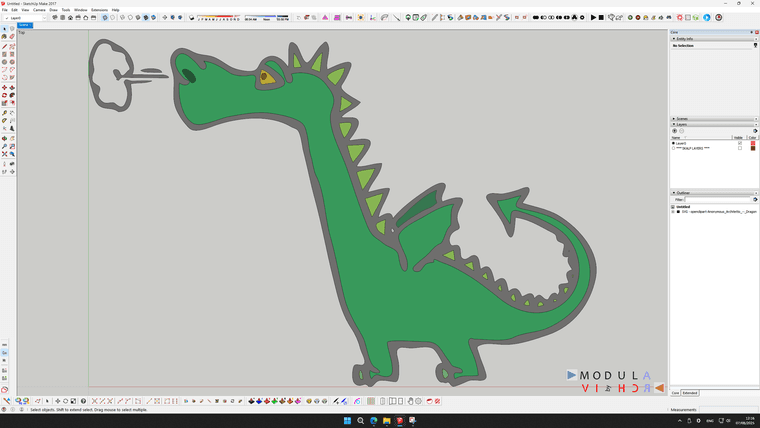
Task: Click the Front view house icon
Action: 70,17
